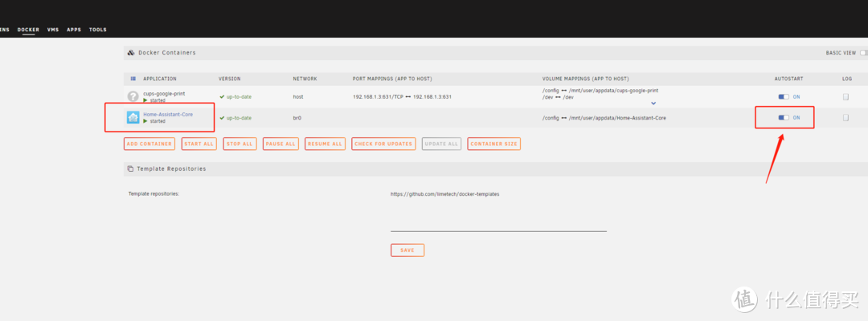This screenshot has height=321, width=868.
Task: Click the VERSION column header
Action: 230,79
